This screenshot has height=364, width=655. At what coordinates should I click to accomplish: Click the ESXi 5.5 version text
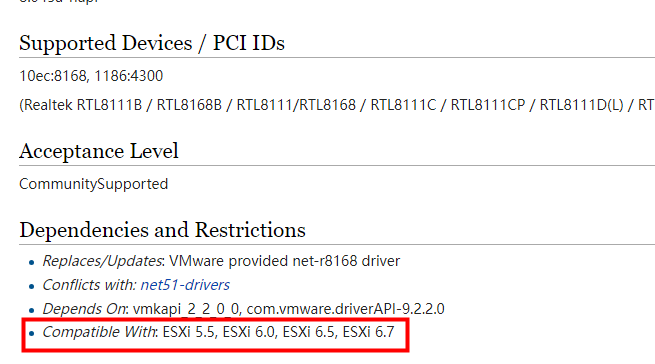pyautogui.click(x=189, y=332)
